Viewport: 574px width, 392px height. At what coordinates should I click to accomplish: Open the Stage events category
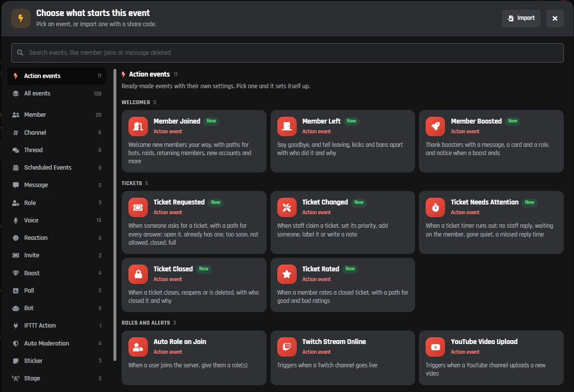[57, 378]
